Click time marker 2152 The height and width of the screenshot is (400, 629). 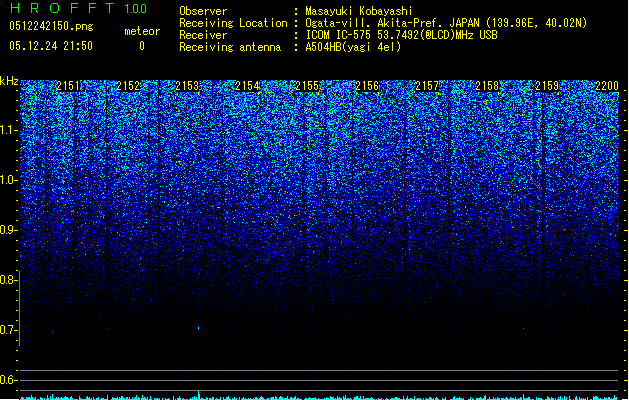[x=128, y=86]
